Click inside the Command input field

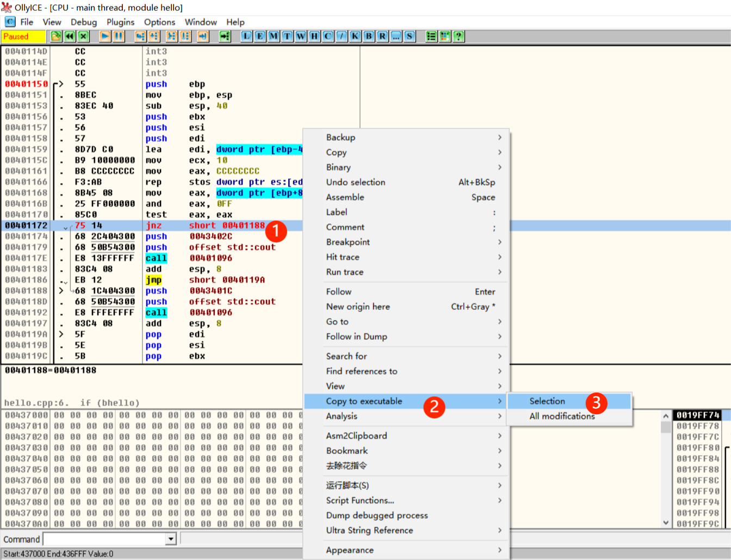coord(103,539)
